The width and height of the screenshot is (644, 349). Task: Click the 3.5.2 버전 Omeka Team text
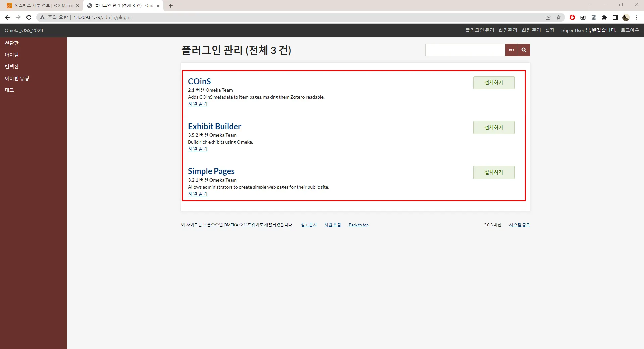pyautogui.click(x=212, y=135)
